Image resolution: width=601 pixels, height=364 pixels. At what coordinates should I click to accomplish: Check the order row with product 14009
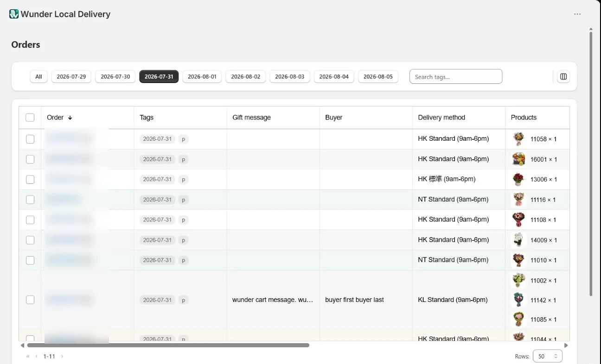pyautogui.click(x=30, y=240)
